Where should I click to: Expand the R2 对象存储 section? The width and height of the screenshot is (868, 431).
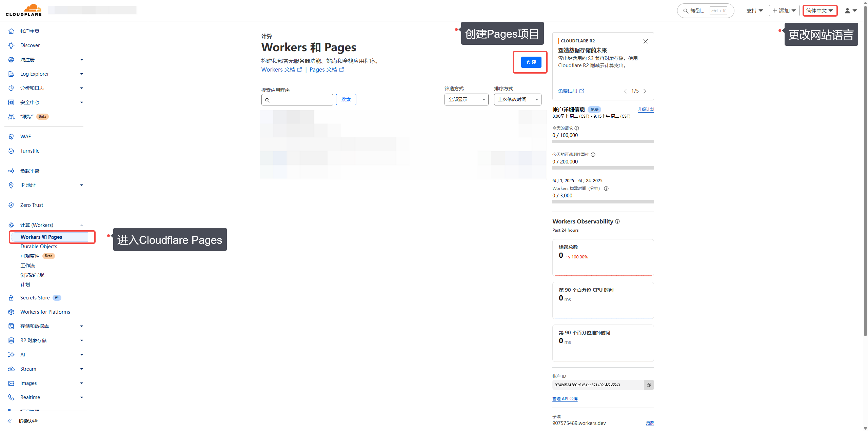coord(81,340)
